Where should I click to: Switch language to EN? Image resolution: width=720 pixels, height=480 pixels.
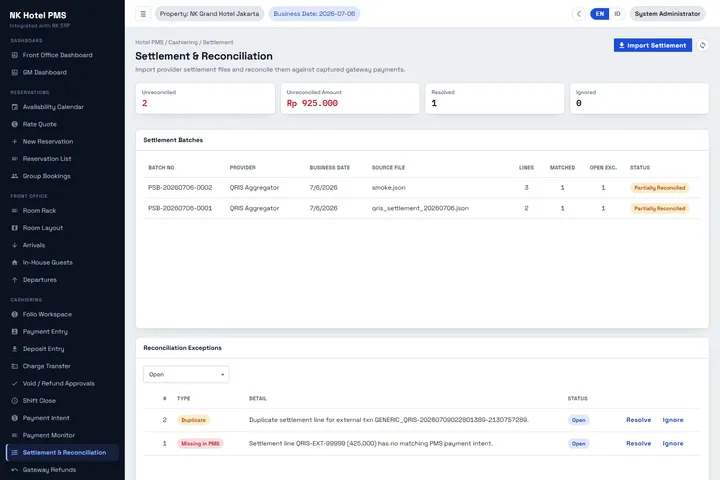600,14
